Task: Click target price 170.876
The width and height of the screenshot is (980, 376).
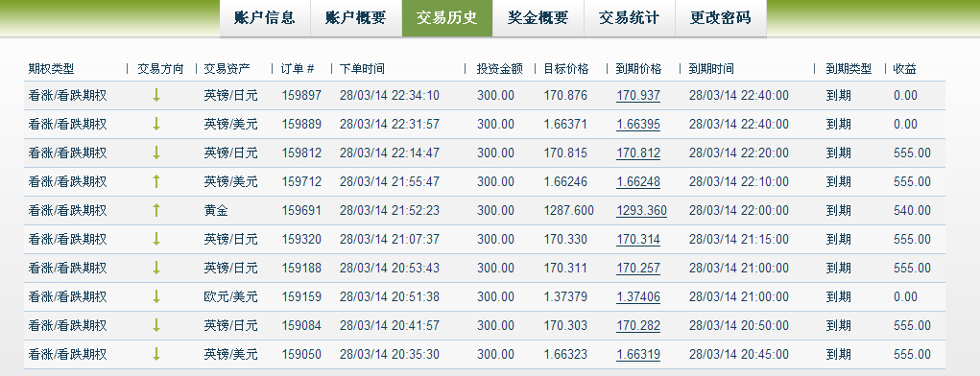Action: coord(565,96)
